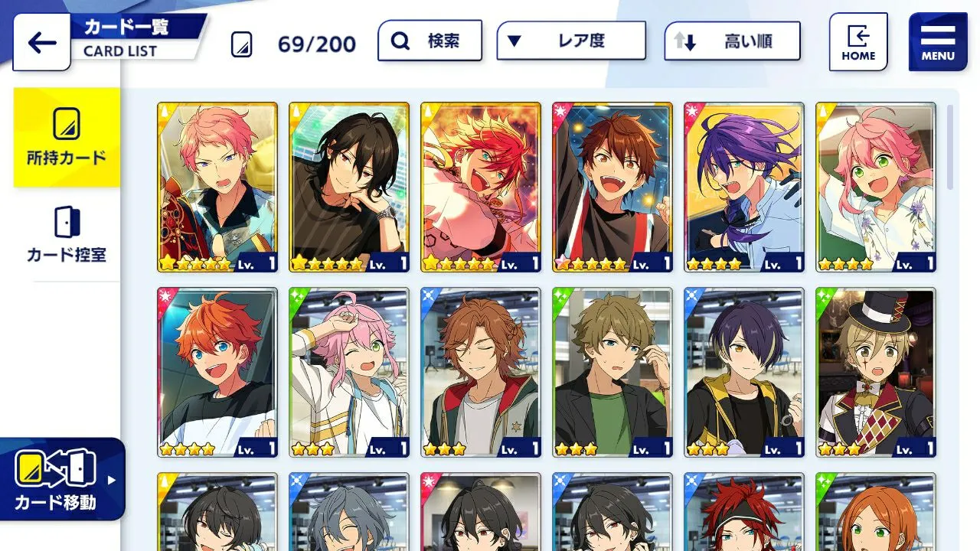Expand the カード移動 panel arrow
The image size is (980, 551).
[x=112, y=481]
